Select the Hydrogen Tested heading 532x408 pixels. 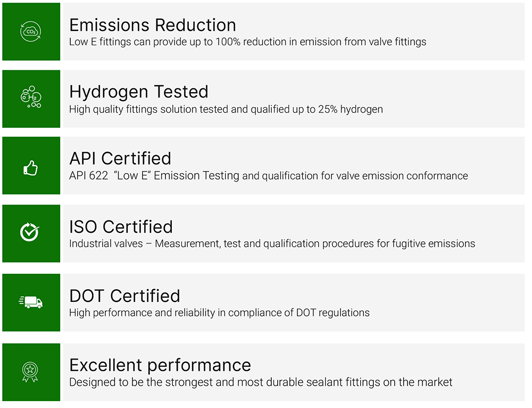tap(138, 92)
